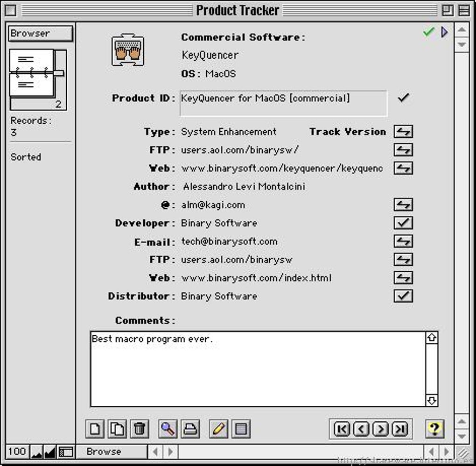Open Find with magnifying glass icon

[168, 429]
